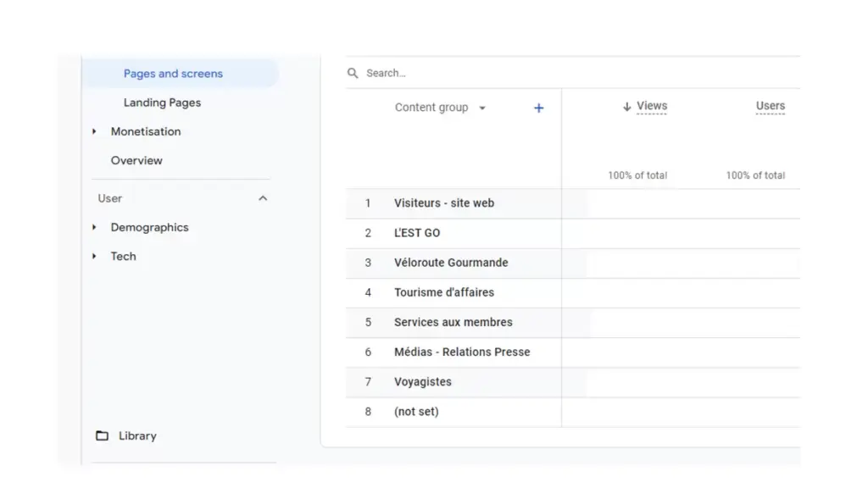Image resolution: width=868 pixels, height=488 pixels.
Task: Expand the Monetisation section
Action: 94,131
